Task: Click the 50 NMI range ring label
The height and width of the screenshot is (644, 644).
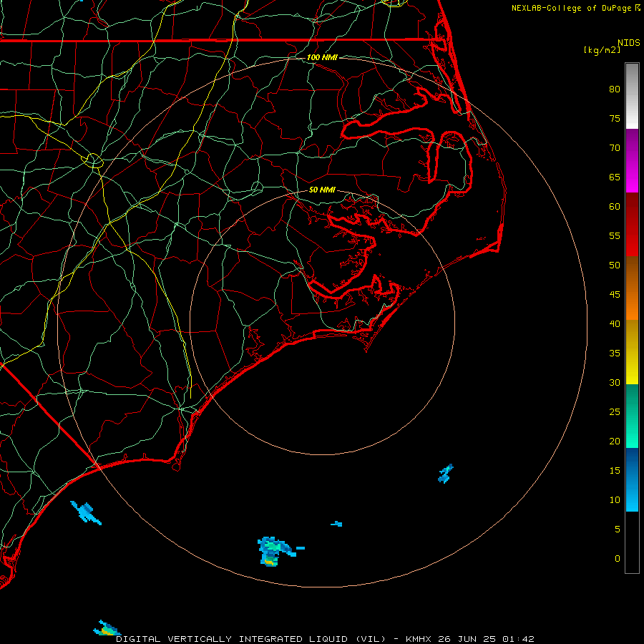Action: (322, 190)
